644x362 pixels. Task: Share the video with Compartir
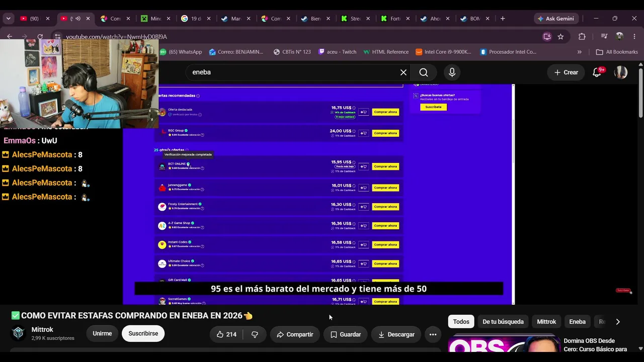tap(295, 334)
